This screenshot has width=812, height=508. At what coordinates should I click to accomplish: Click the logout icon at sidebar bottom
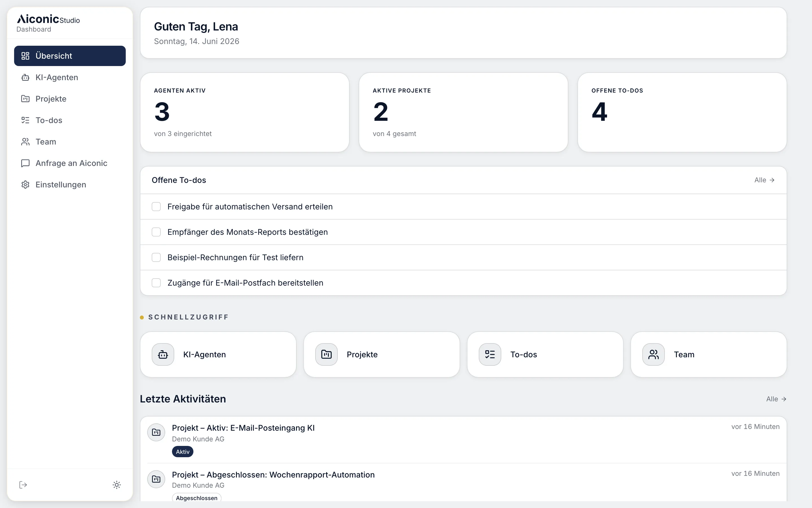[x=23, y=485]
